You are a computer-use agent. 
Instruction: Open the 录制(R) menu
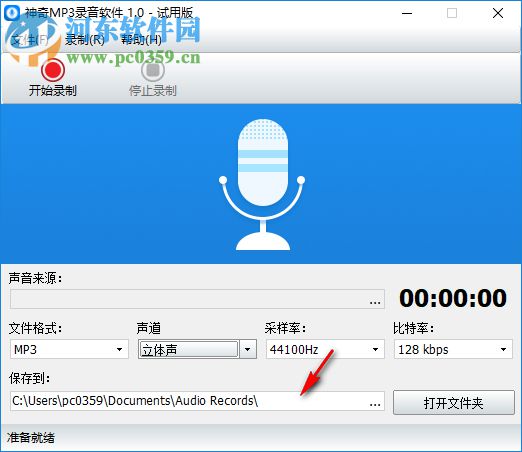coord(85,40)
